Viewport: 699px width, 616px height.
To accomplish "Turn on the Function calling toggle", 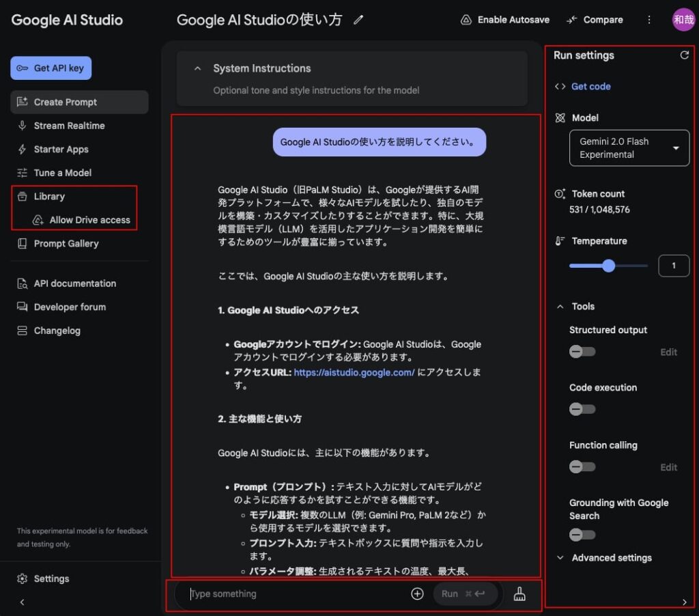I will tap(582, 467).
